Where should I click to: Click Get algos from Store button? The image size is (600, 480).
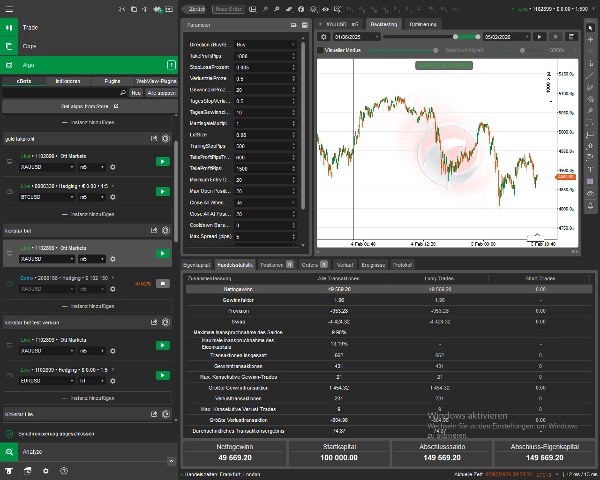[x=90, y=106]
